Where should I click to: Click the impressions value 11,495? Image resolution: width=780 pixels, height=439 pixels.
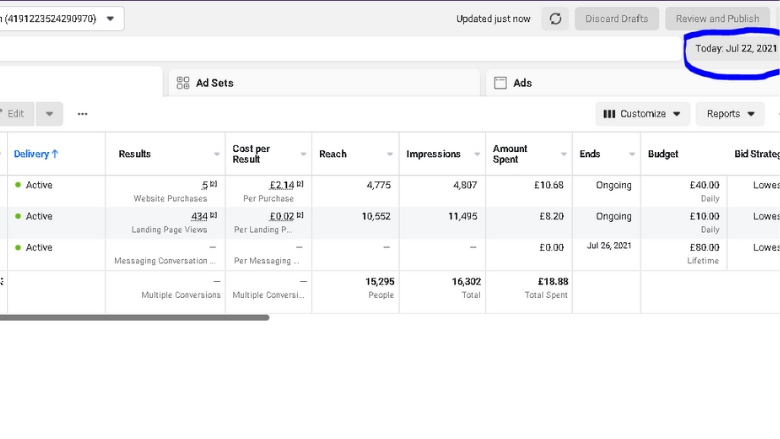click(463, 216)
